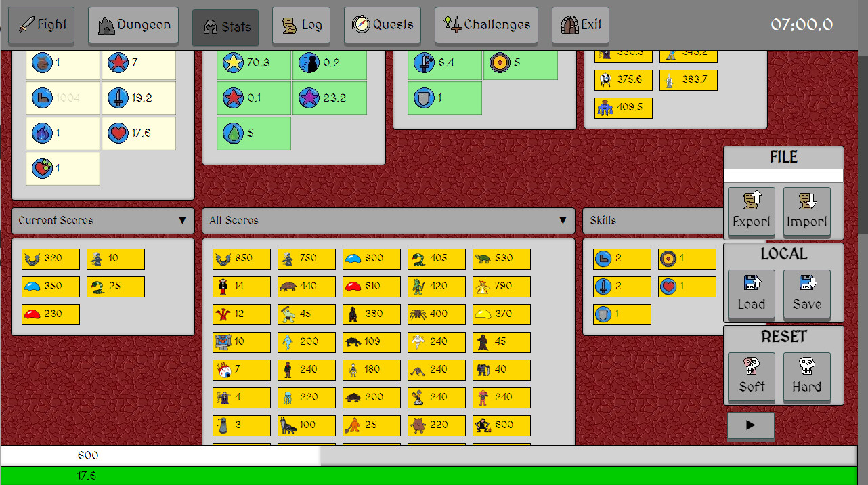Perform a Hard reset
868x485 pixels.
(x=806, y=377)
